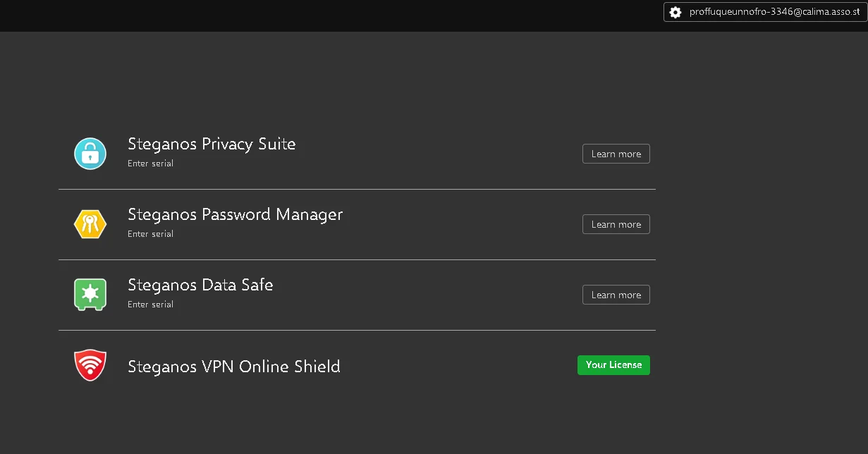Image resolution: width=868 pixels, height=454 pixels.
Task: Select the Steganos VPN Online Shield title
Action: pos(234,367)
